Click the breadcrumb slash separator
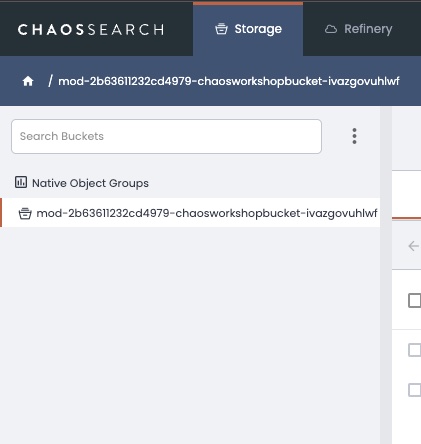The width and height of the screenshot is (421, 444). tap(50, 81)
